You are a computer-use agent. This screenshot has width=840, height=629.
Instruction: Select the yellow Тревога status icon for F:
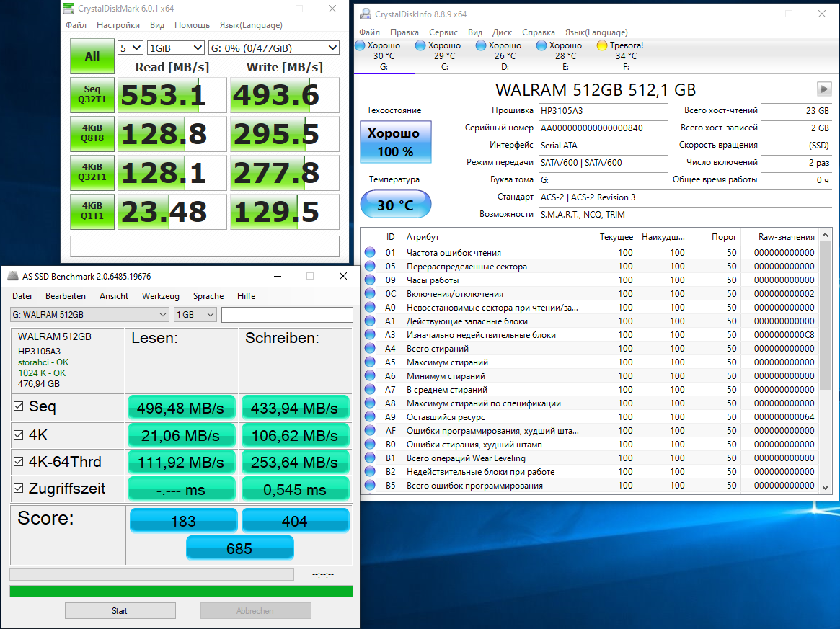(602, 45)
